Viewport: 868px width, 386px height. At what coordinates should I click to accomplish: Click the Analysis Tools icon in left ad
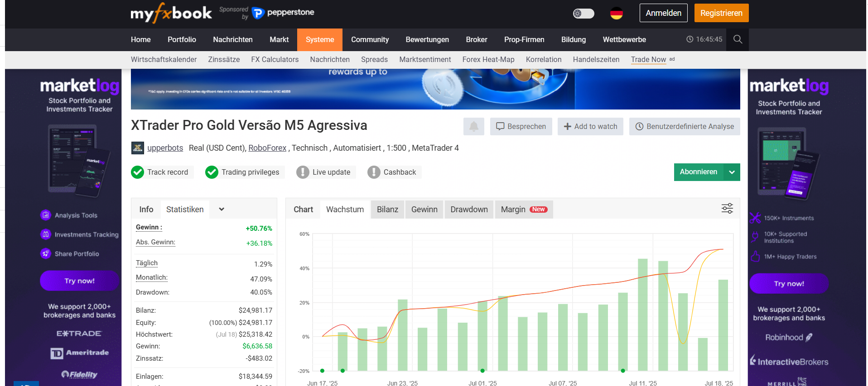[46, 215]
